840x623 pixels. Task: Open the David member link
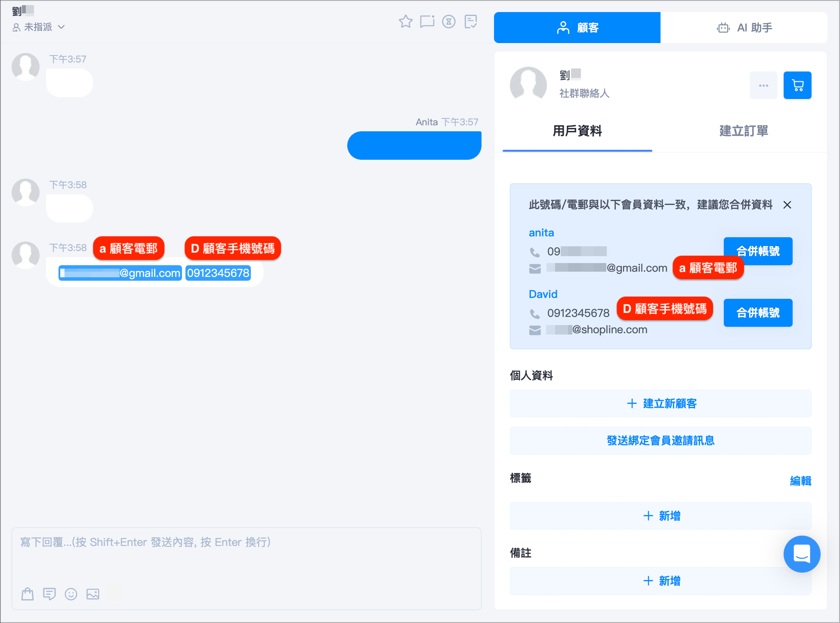coord(543,294)
